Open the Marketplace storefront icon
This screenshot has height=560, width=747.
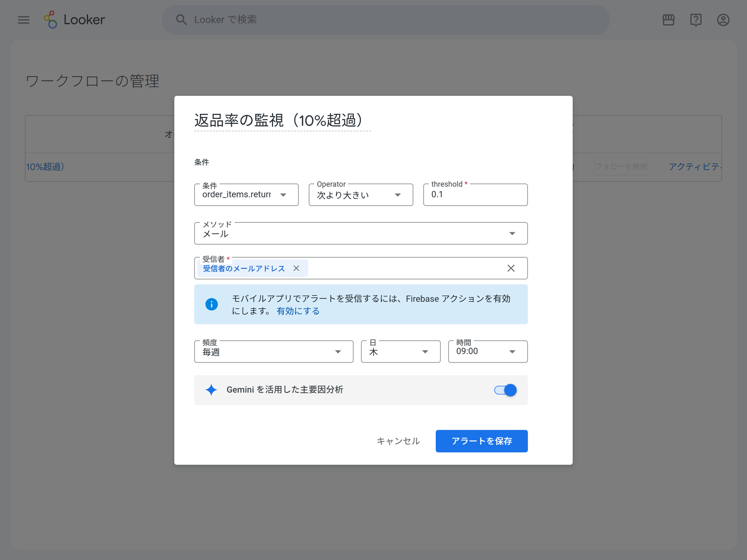click(668, 20)
